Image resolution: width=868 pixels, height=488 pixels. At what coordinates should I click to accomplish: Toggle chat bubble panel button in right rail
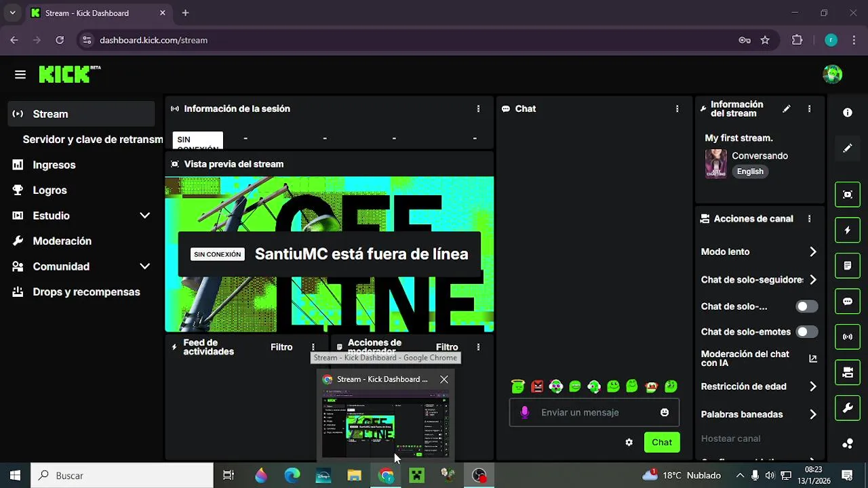[848, 302]
